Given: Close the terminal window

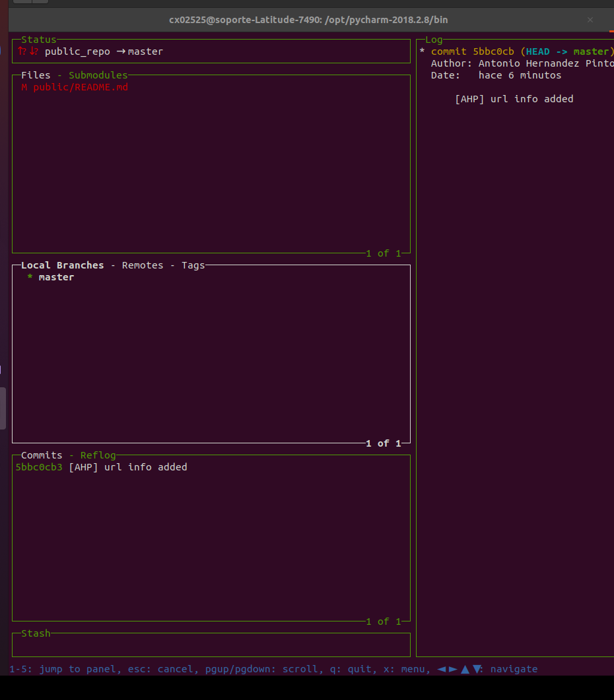Looking at the screenshot, I should point(590,20).
